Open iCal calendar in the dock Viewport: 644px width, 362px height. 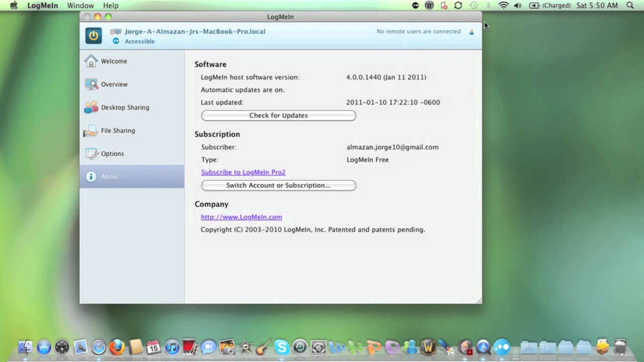pos(153,347)
